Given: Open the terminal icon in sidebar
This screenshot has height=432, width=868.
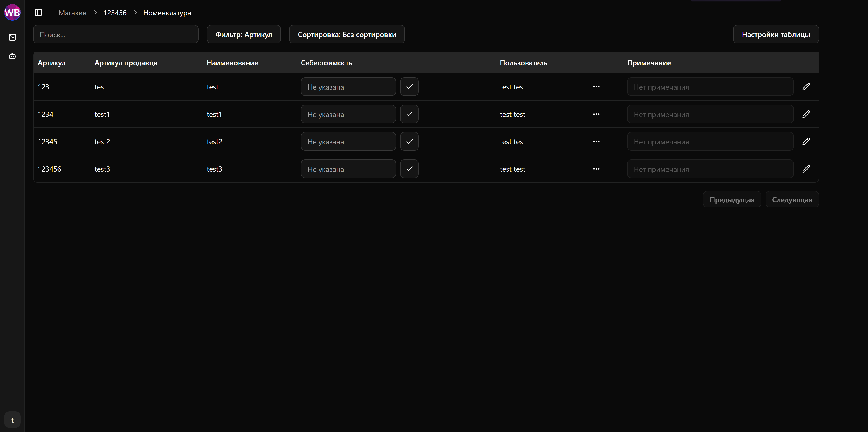Looking at the screenshot, I should coord(12,37).
